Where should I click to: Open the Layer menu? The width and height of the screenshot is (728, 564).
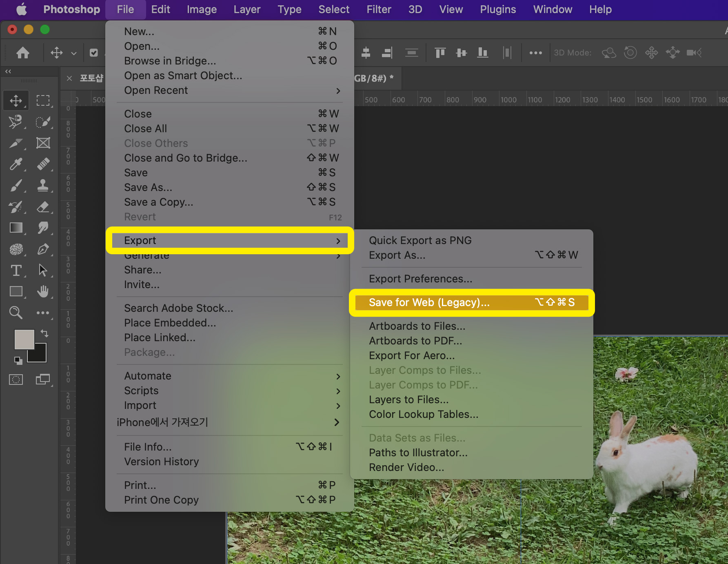coord(247,9)
